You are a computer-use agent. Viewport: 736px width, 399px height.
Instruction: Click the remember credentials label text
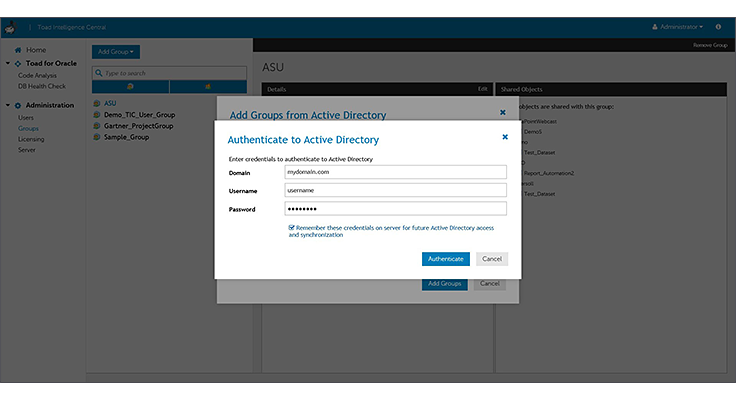[x=391, y=231]
